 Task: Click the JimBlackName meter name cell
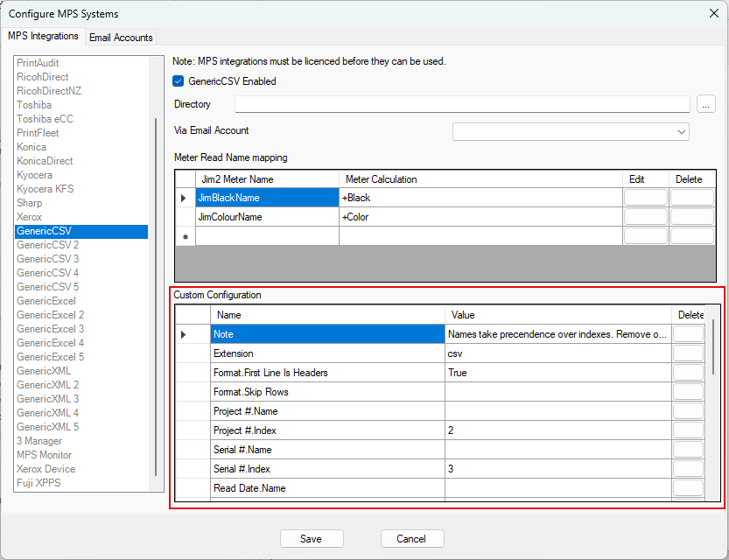pyautogui.click(x=267, y=198)
